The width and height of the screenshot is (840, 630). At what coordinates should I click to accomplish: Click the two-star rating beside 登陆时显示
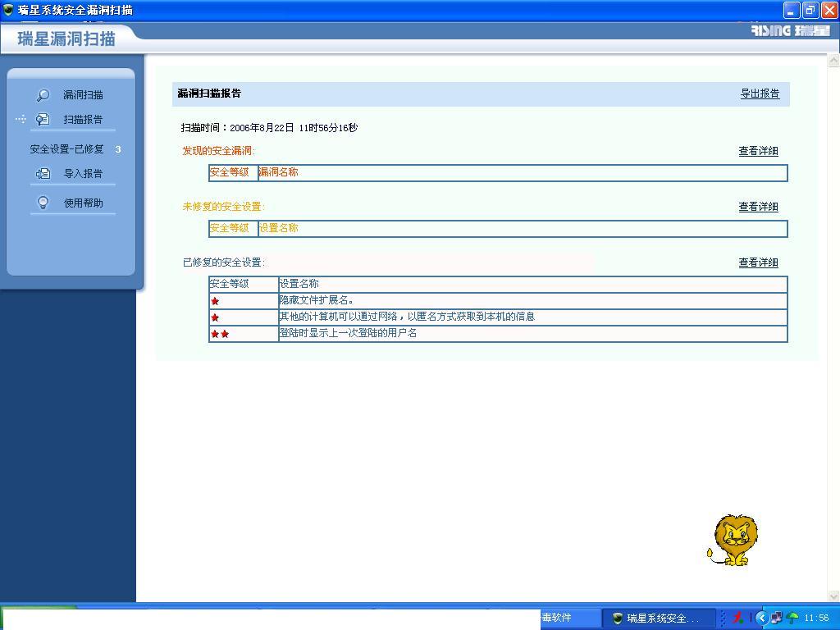220,335
